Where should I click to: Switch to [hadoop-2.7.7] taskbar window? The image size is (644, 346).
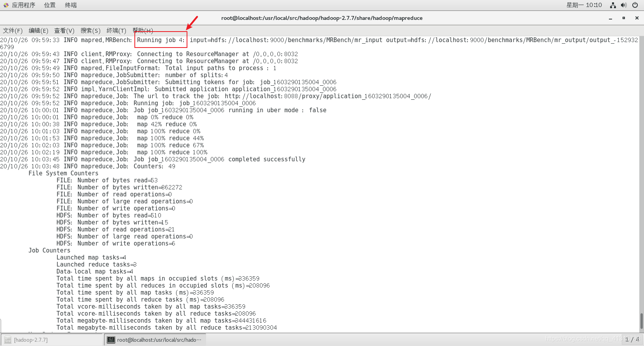coord(52,340)
